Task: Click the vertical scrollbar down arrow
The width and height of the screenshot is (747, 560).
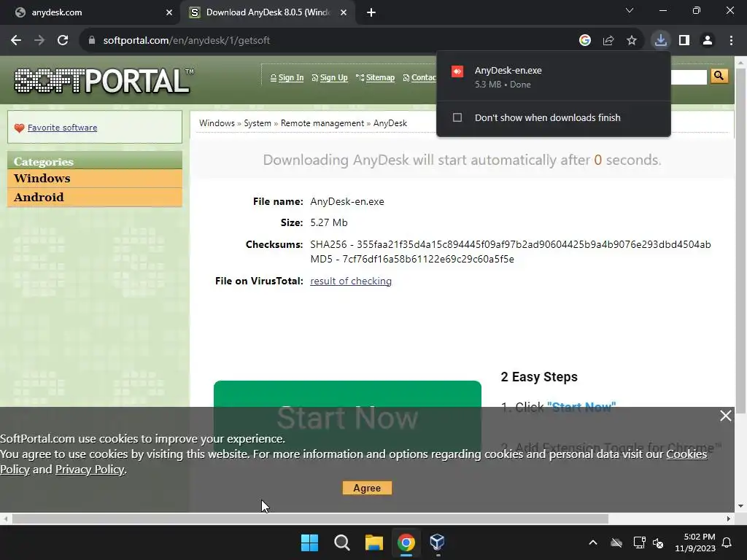Action: pos(741,506)
